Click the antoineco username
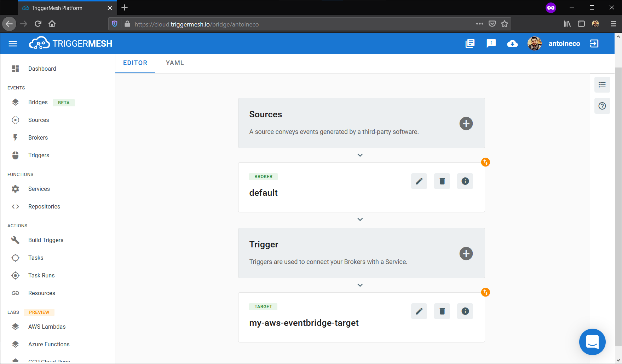The width and height of the screenshot is (622, 364). point(564,43)
